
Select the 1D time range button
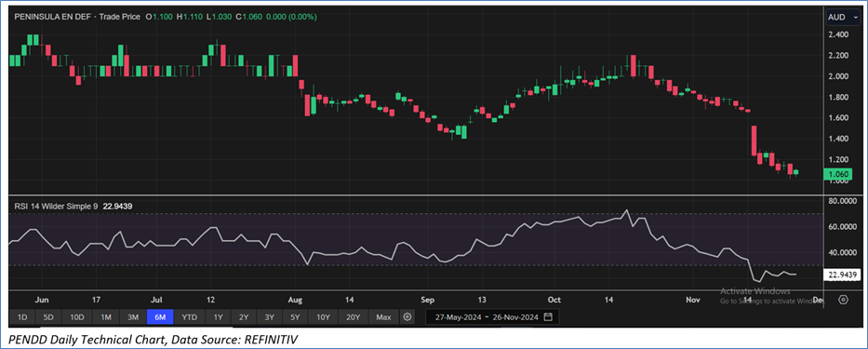click(22, 317)
